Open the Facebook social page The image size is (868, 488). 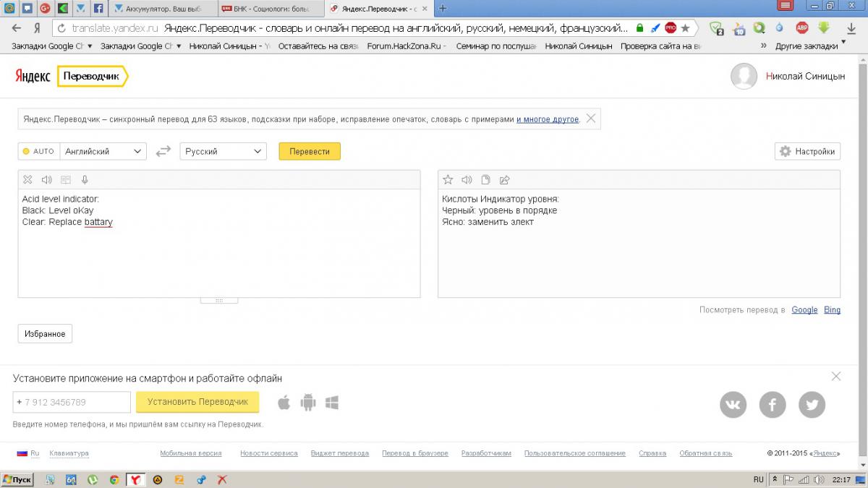(773, 405)
